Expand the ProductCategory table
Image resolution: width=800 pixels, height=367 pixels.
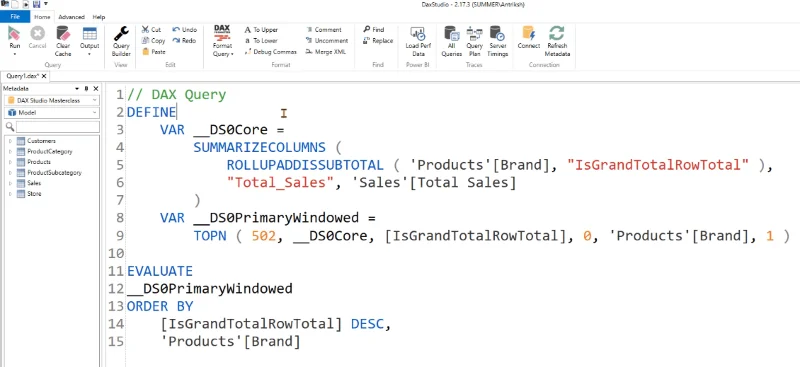pos(10,152)
